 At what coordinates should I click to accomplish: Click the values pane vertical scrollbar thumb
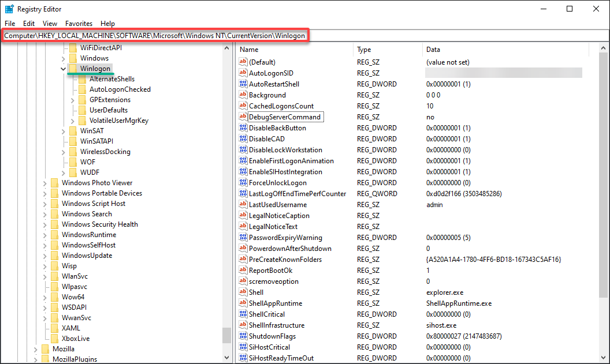point(604,175)
